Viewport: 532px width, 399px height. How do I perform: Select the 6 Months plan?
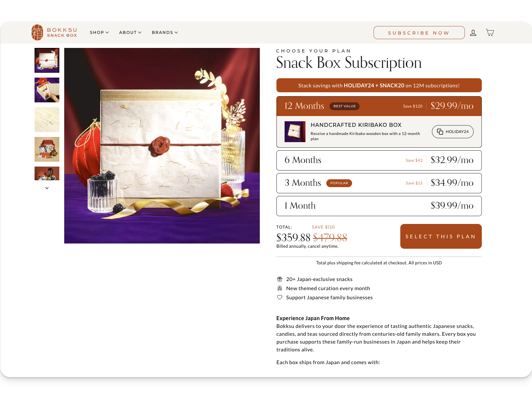(379, 160)
